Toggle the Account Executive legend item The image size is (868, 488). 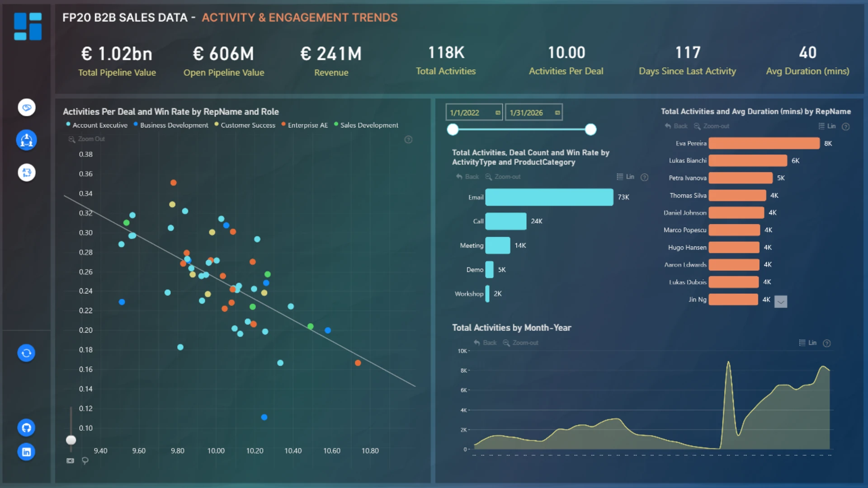click(x=97, y=125)
